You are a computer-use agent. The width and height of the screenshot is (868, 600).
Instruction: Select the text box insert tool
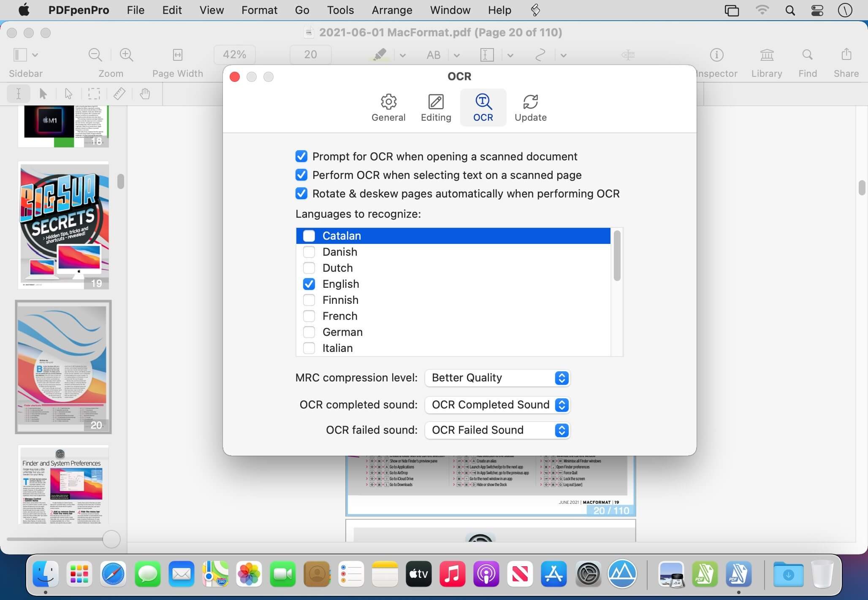pyautogui.click(x=487, y=55)
